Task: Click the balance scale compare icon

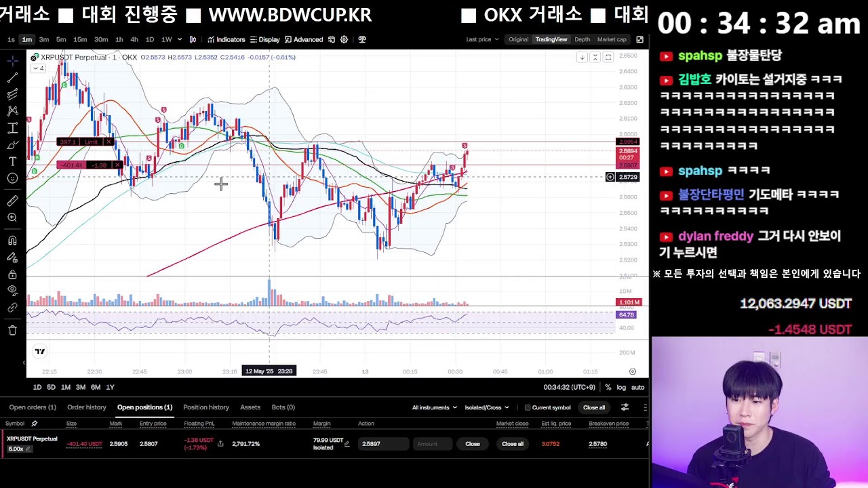Action: click(362, 39)
